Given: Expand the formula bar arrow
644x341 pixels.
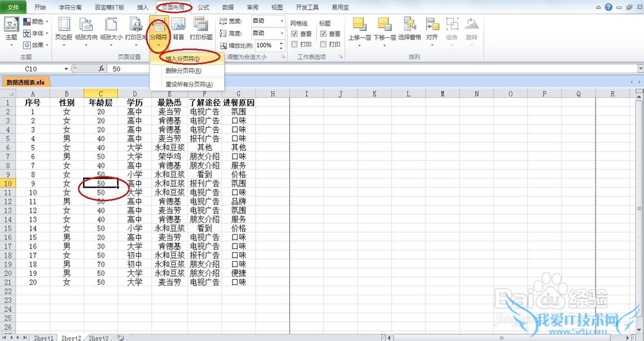Looking at the screenshot, I should pos(640,69).
